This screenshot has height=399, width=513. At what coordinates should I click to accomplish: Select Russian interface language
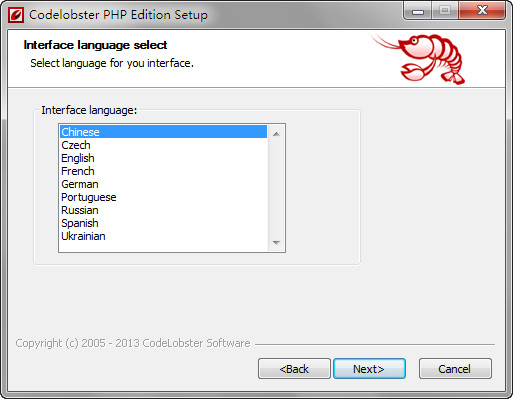[x=163, y=210]
